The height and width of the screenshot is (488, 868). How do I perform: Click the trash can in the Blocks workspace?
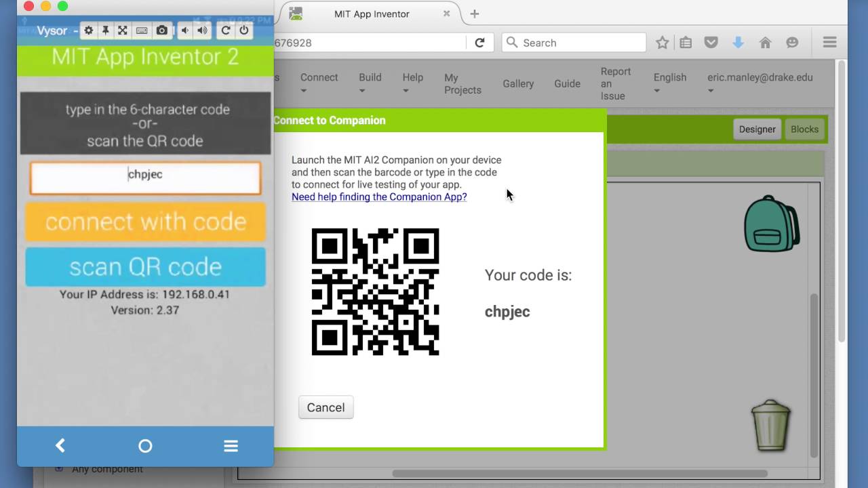tap(771, 425)
